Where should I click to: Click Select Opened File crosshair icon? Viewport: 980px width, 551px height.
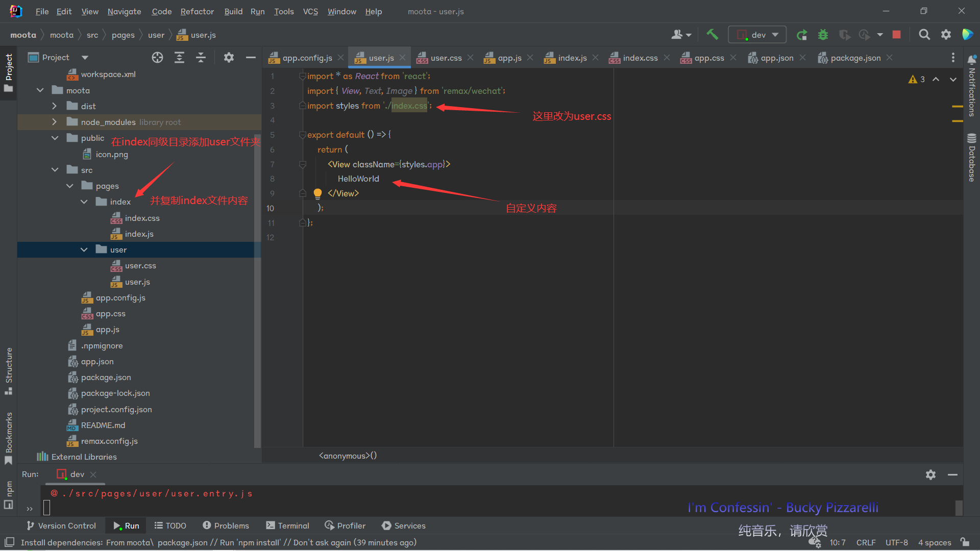tap(157, 58)
